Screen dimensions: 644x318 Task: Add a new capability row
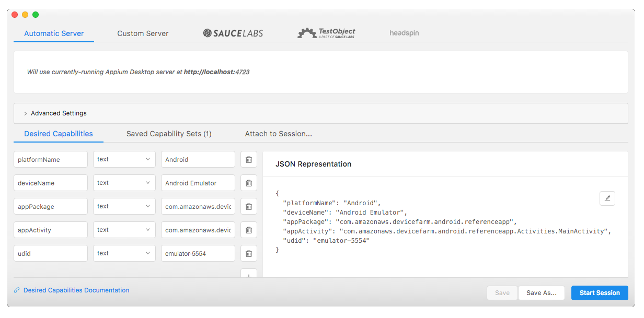click(x=249, y=275)
